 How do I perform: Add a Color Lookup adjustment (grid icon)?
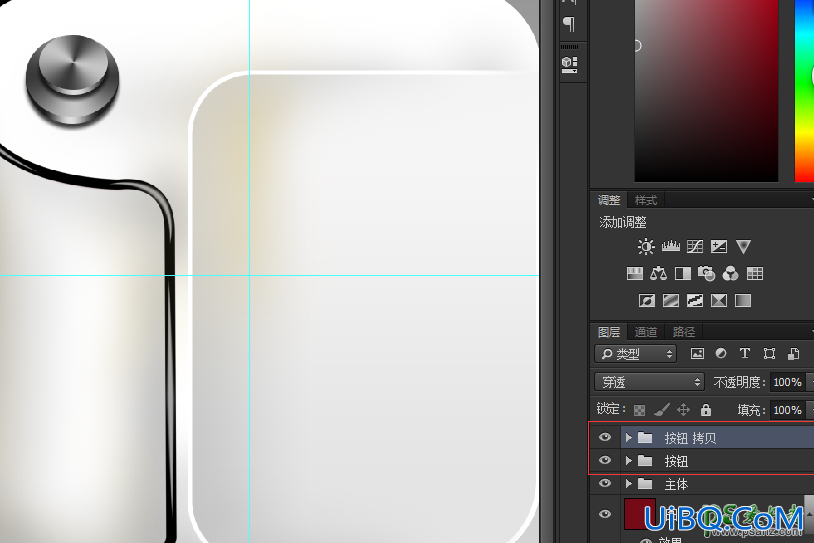755,273
